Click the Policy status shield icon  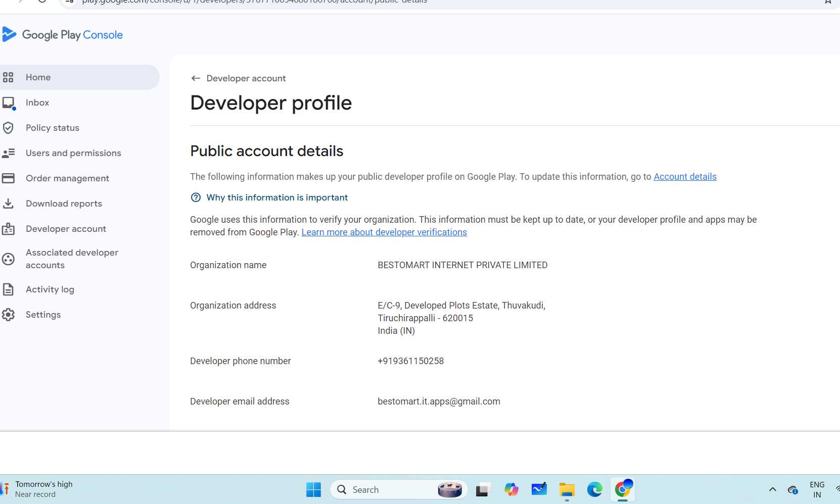[x=8, y=128]
